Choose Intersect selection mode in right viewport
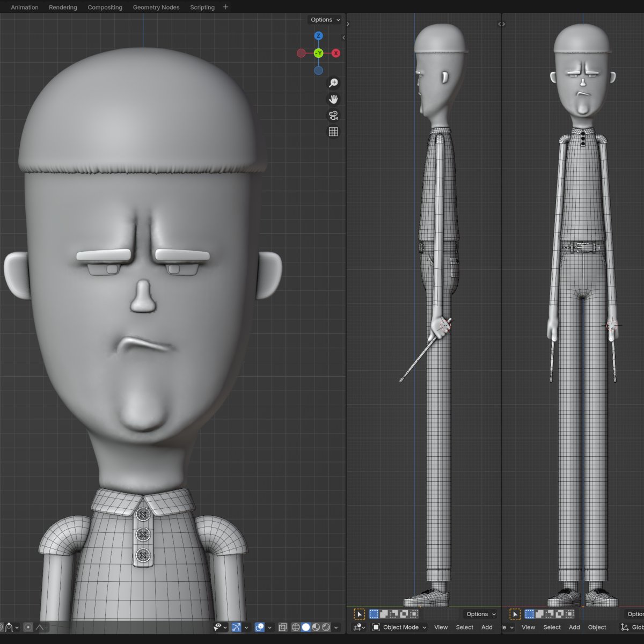Image resolution: width=644 pixels, height=644 pixels. coord(569,614)
